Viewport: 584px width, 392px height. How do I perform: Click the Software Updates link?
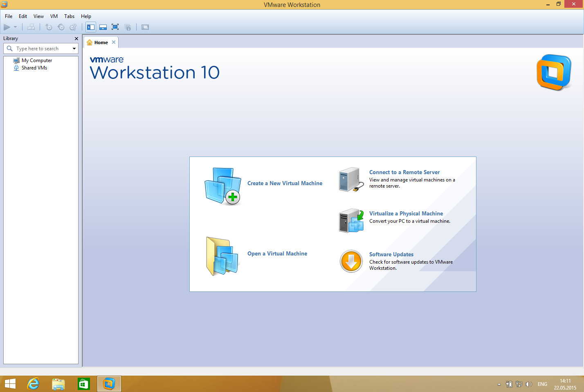click(391, 255)
